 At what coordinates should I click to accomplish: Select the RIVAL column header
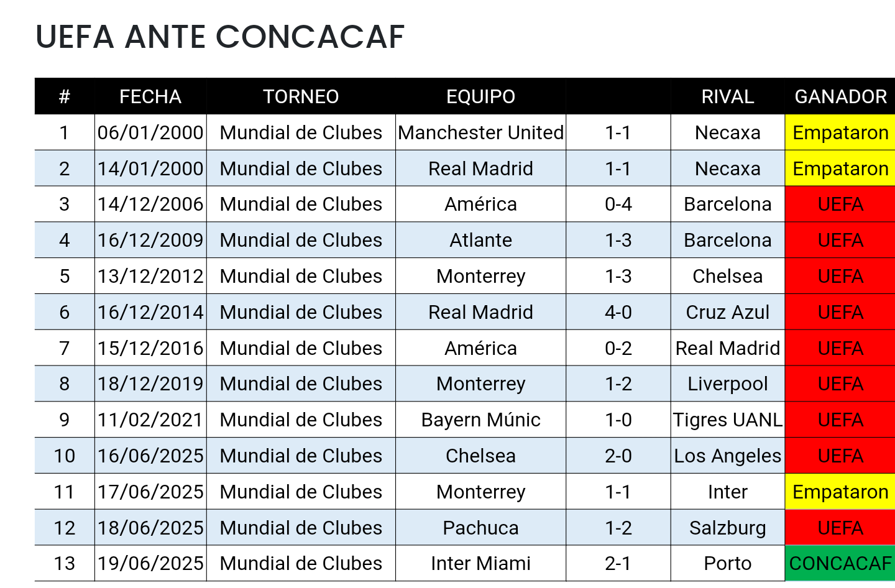click(x=728, y=96)
